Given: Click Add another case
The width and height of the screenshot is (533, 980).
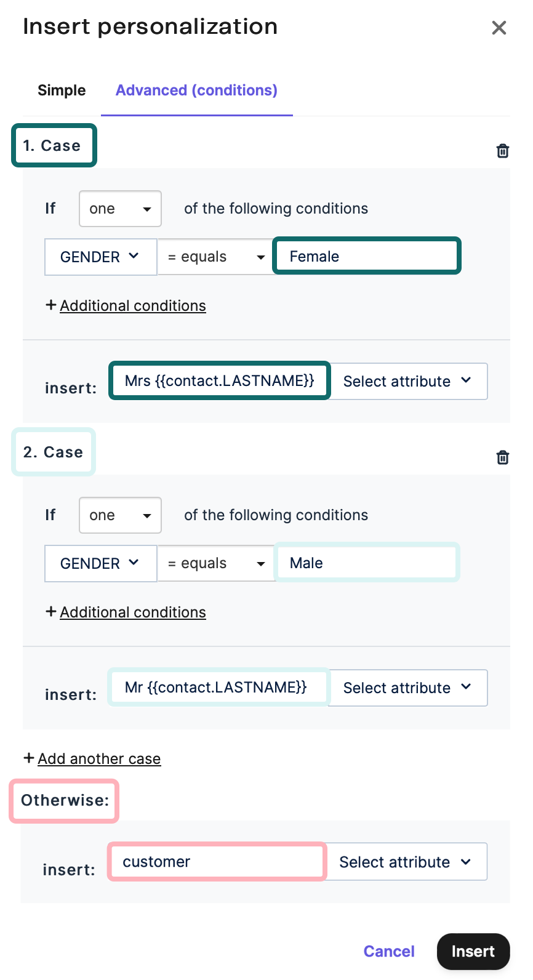Looking at the screenshot, I should pos(99,758).
